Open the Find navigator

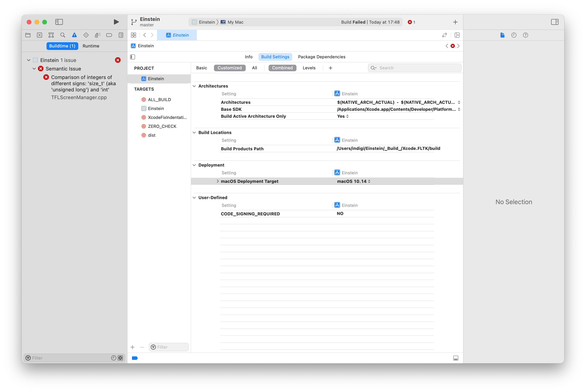point(63,35)
